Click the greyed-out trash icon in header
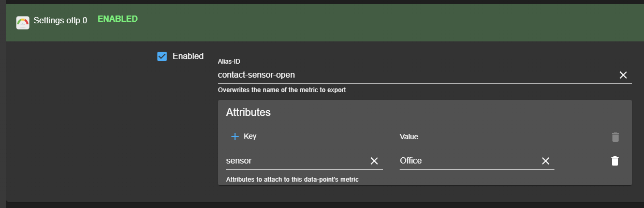The height and width of the screenshot is (208, 644). point(615,137)
